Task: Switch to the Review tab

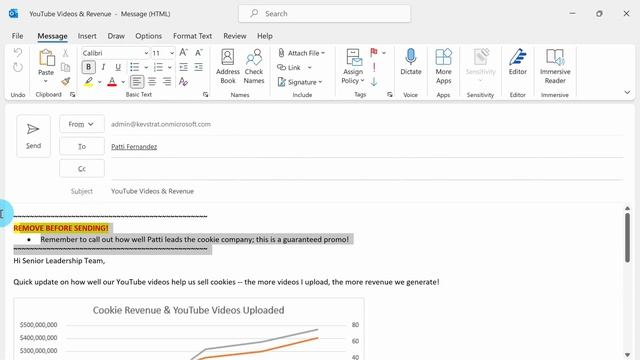Action: tap(235, 36)
